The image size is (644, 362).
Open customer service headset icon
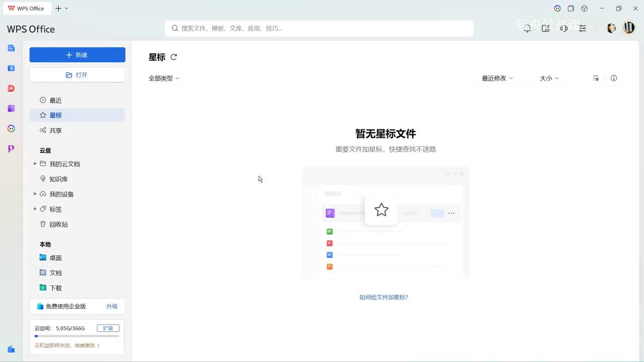click(x=564, y=29)
